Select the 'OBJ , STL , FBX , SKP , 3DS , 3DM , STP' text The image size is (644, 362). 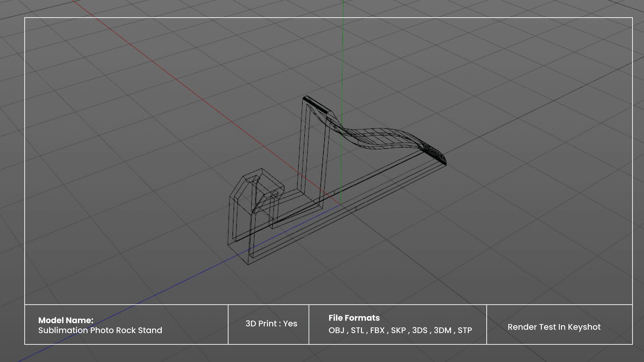coord(400,330)
